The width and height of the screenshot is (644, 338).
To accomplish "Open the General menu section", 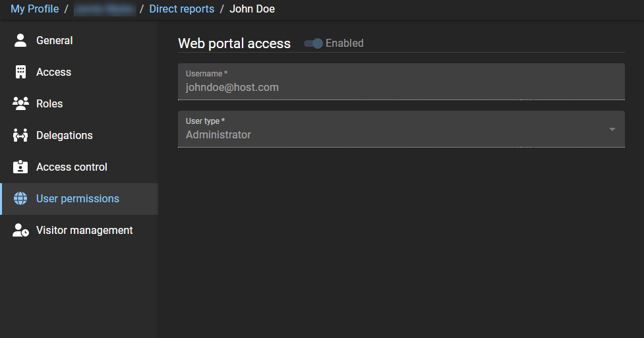I will (x=79, y=40).
